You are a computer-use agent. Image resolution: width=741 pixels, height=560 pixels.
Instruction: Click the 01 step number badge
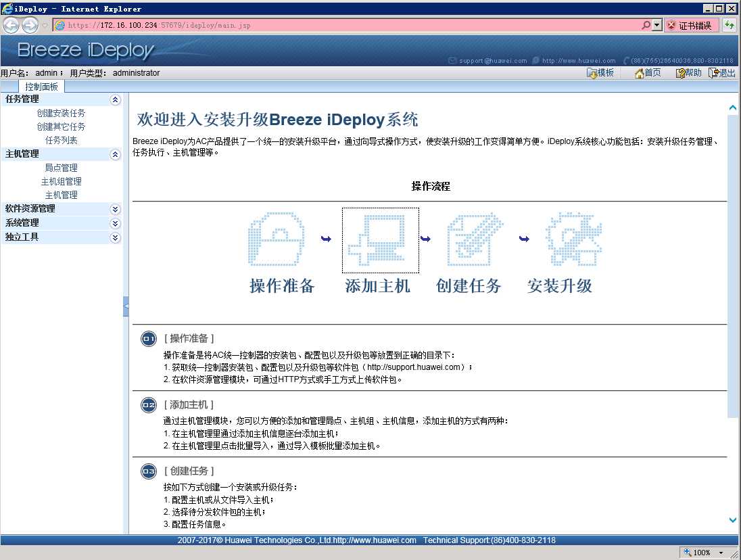click(149, 339)
